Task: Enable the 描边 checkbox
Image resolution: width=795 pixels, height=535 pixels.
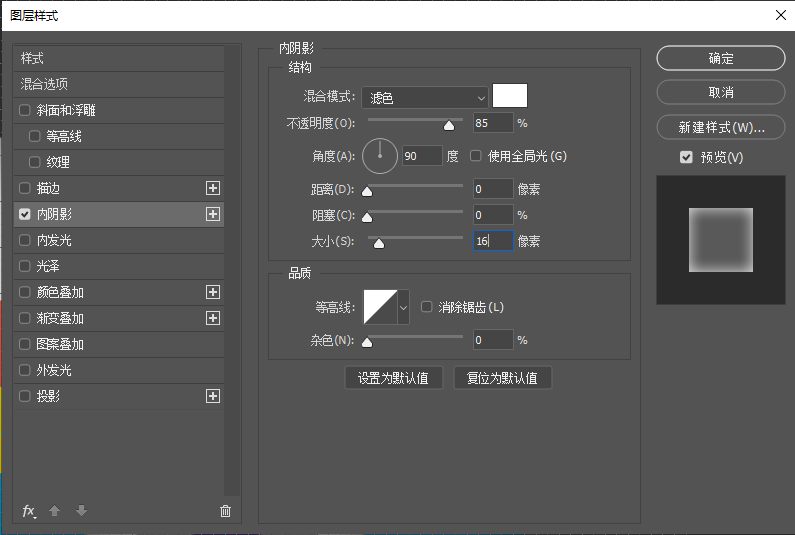Action: click(25, 188)
